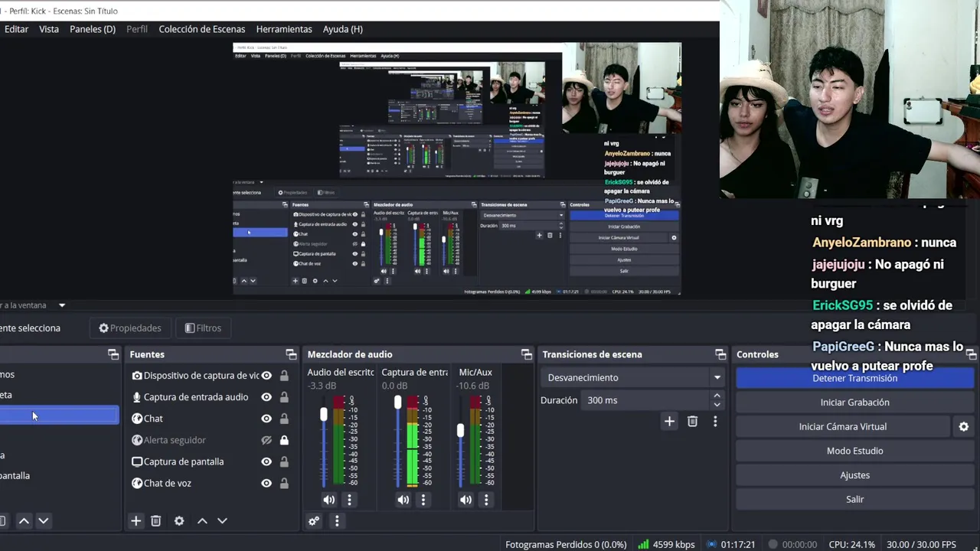Click Modo Estudio button
The image size is (980, 551).
pyautogui.click(x=855, y=451)
